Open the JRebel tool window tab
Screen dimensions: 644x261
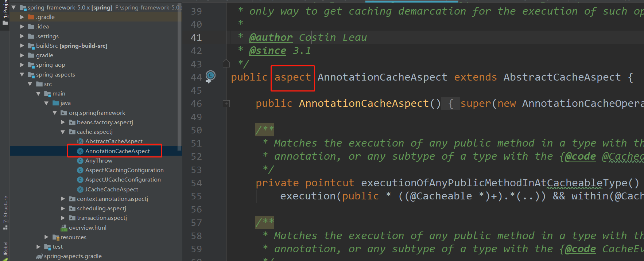(x=5, y=251)
